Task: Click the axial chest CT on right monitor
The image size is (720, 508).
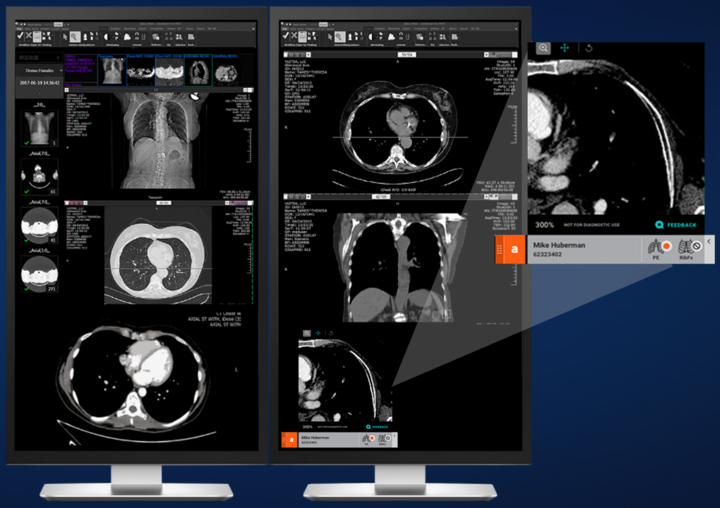Action: 400,124
